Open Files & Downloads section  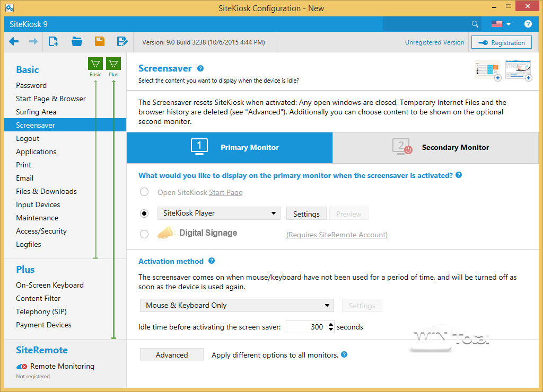click(x=47, y=191)
